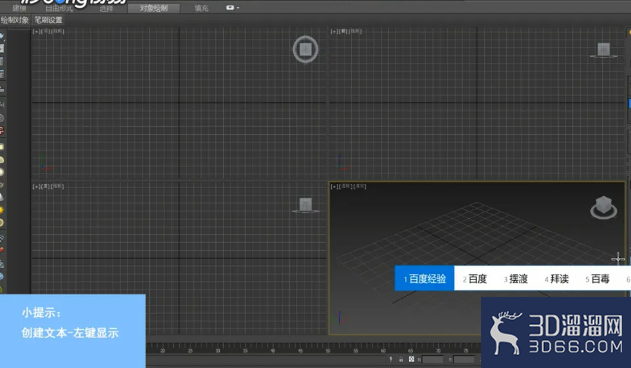This screenshot has height=368, width=631.
Task: Open the 透视 view label menu
Action: pyautogui.click(x=345, y=186)
